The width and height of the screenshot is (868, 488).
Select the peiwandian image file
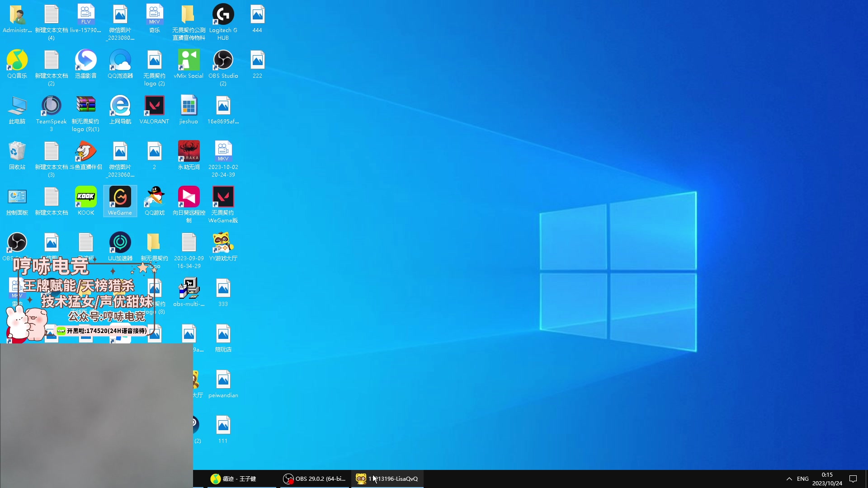(x=223, y=380)
